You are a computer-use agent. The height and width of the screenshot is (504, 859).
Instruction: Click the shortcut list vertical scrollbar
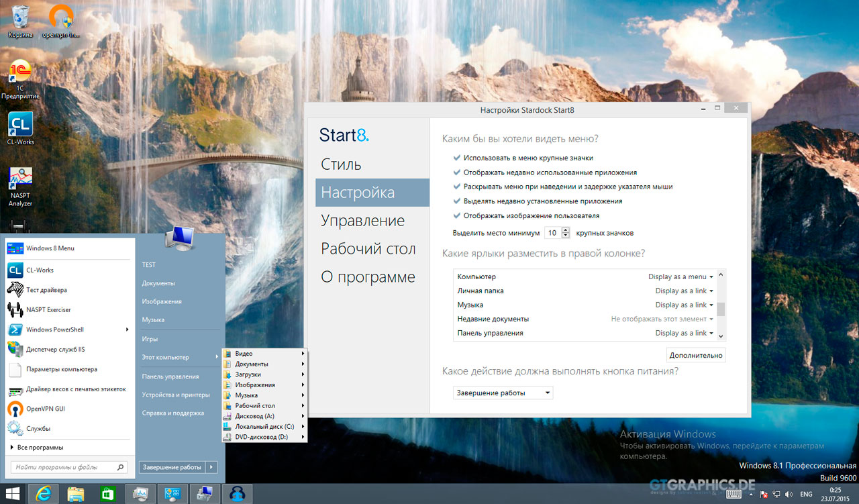click(x=721, y=307)
